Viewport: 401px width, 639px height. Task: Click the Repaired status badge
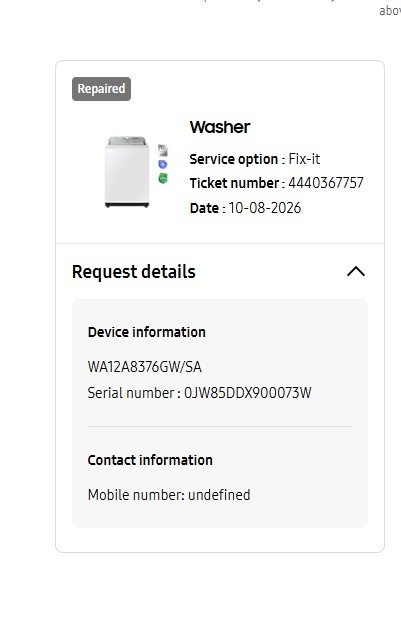[101, 89]
